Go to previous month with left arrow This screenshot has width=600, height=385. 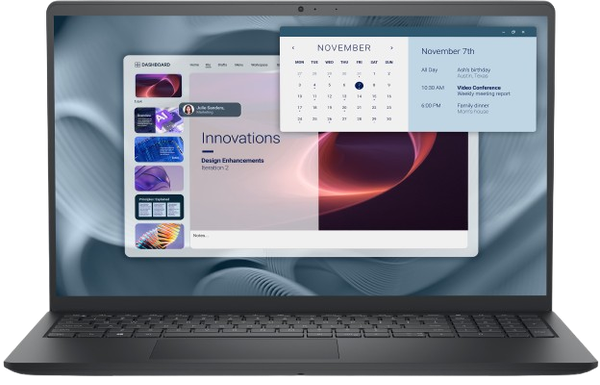click(x=293, y=48)
